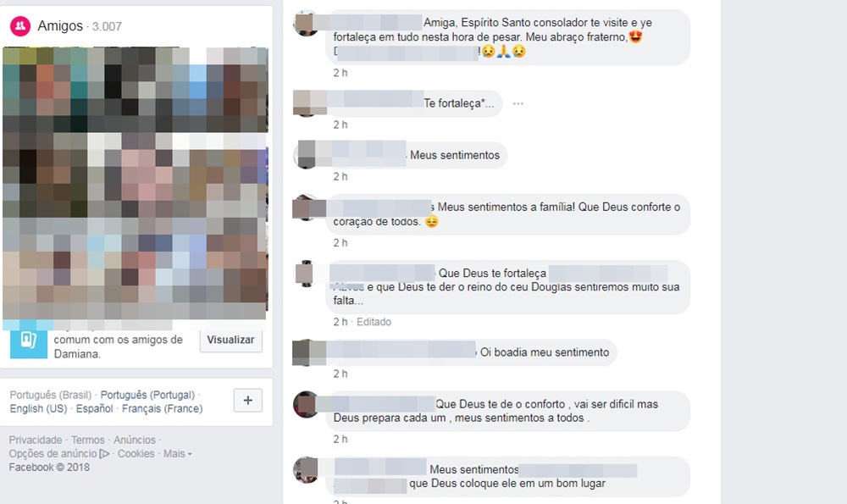The image size is (847, 504).
Task: Click the Editado label on comment
Action: point(374,322)
